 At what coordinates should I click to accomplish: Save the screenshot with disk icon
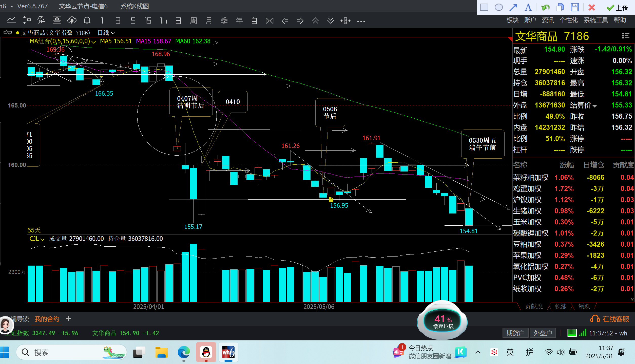pos(575,7)
